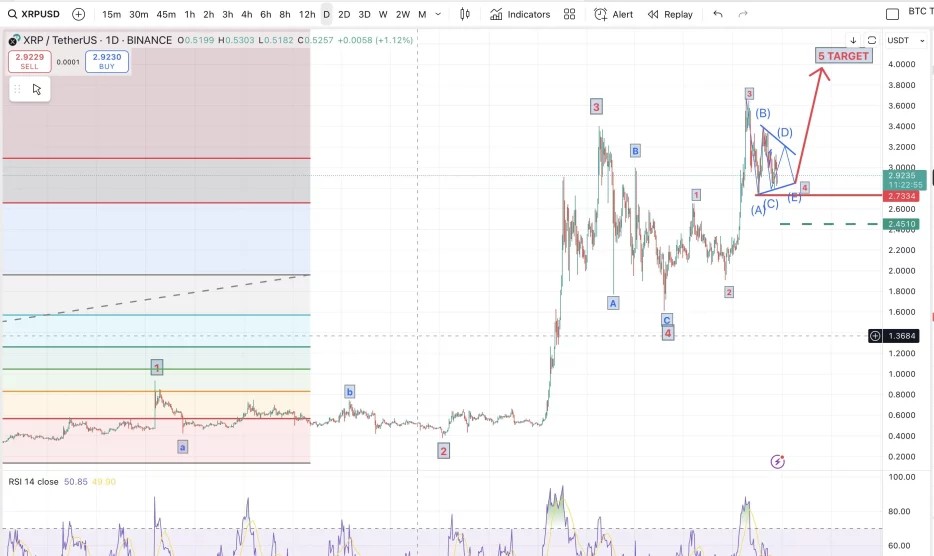
Task: Switch to the W weekly timeframe
Action: pyautogui.click(x=383, y=14)
